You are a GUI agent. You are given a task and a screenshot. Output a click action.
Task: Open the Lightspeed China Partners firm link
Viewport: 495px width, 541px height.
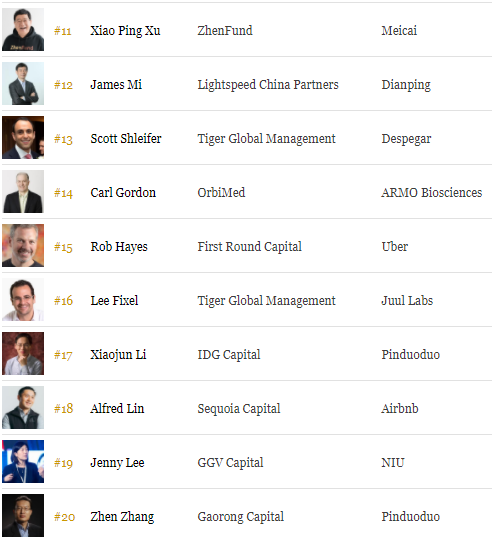coord(268,85)
